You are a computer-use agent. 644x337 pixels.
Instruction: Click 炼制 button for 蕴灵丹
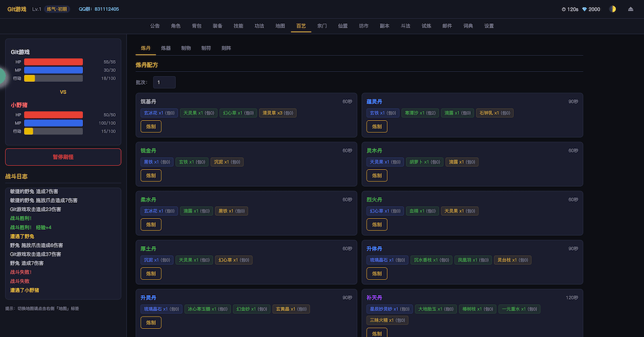[377, 126]
